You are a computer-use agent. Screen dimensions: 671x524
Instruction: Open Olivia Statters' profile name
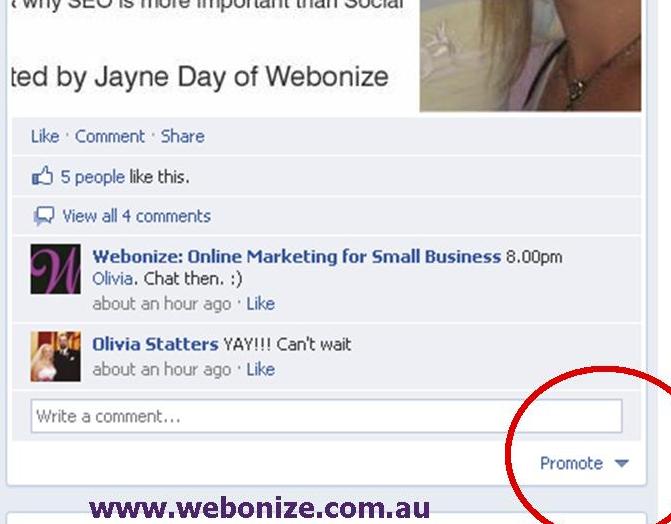[155, 344]
